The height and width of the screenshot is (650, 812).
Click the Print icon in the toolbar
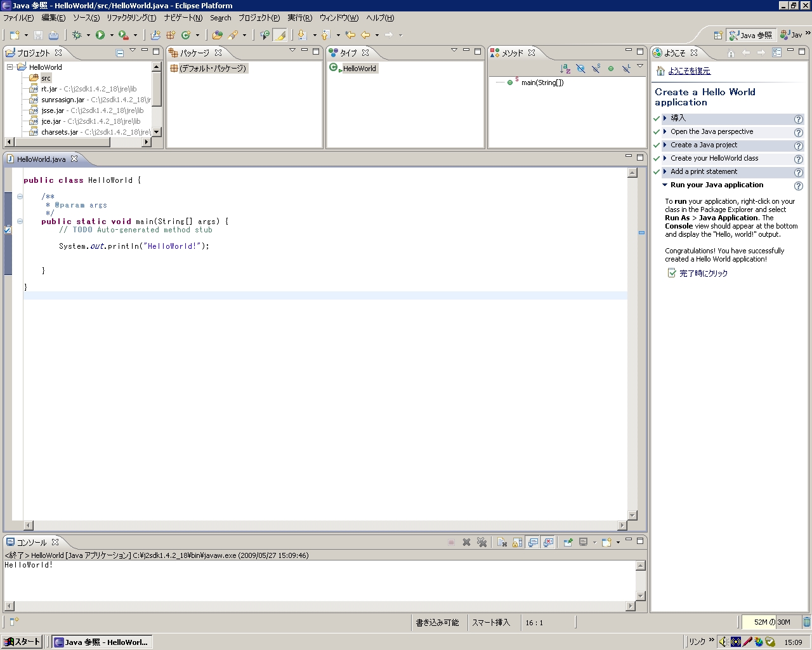click(x=54, y=36)
